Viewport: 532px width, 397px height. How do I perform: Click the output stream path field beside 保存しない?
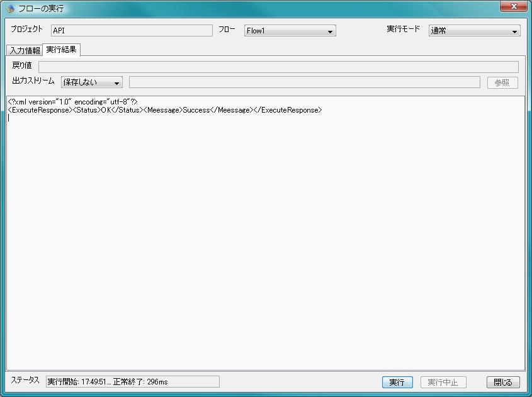pos(305,82)
